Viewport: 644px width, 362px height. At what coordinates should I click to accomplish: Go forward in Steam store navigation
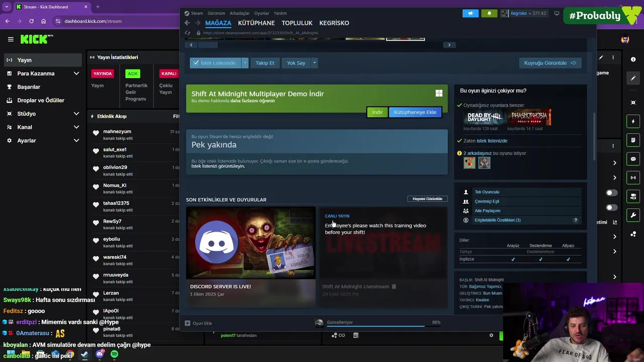(197, 23)
